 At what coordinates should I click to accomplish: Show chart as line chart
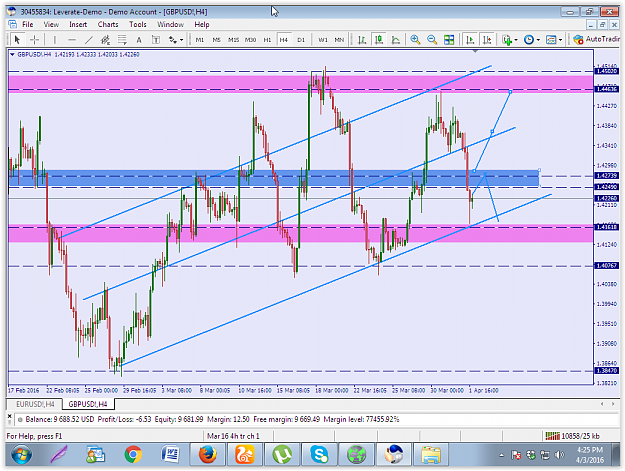point(396,39)
